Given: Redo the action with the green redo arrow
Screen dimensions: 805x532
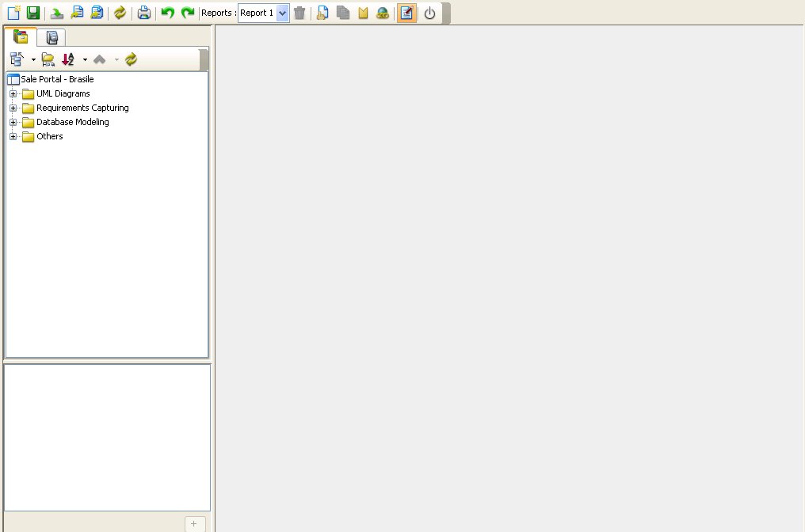Looking at the screenshot, I should tap(188, 13).
